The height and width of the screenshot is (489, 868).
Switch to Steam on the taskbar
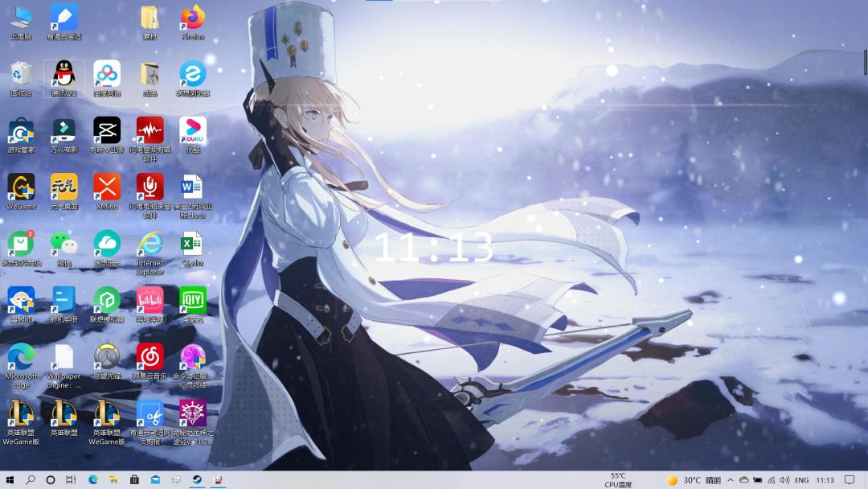click(197, 479)
